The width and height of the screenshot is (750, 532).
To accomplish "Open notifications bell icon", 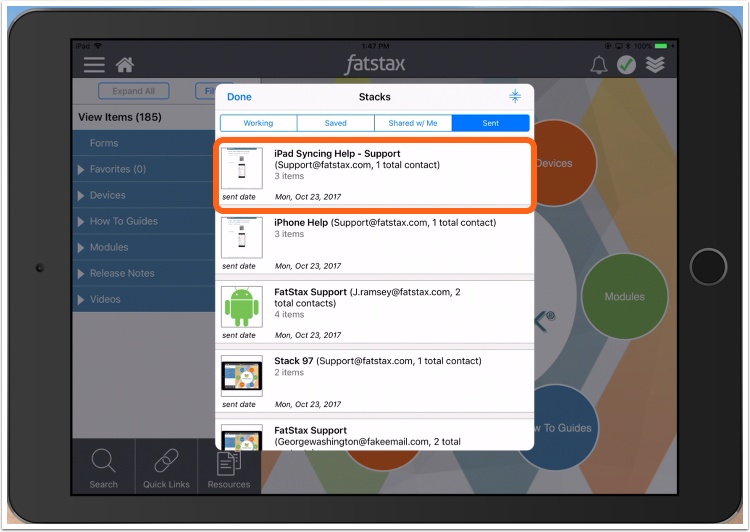I will 598,65.
